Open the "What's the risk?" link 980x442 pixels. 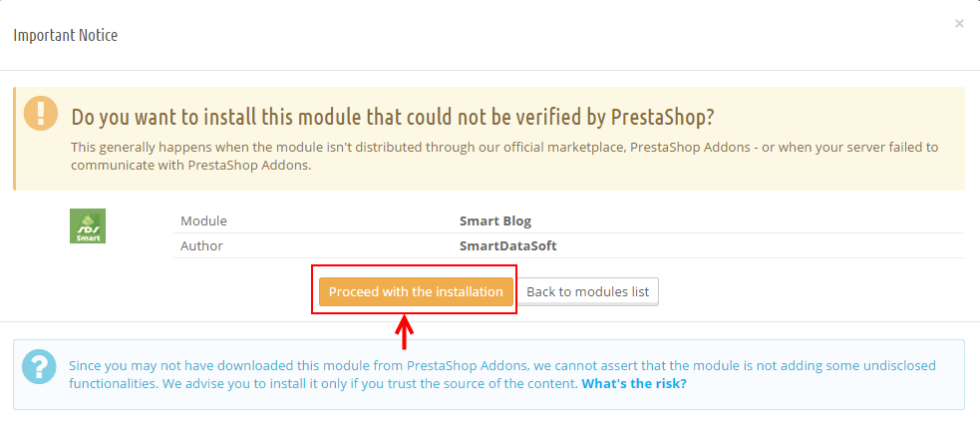coord(634,383)
